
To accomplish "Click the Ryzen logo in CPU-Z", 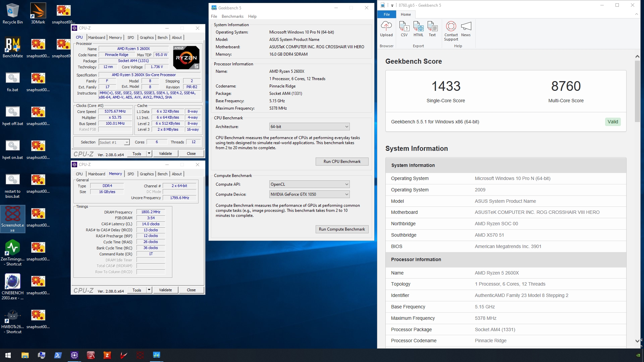I will click(186, 57).
